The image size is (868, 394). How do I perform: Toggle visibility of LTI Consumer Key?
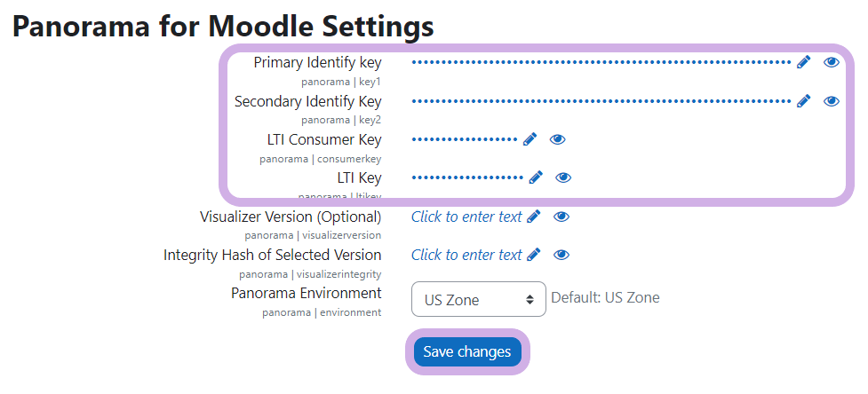click(558, 139)
